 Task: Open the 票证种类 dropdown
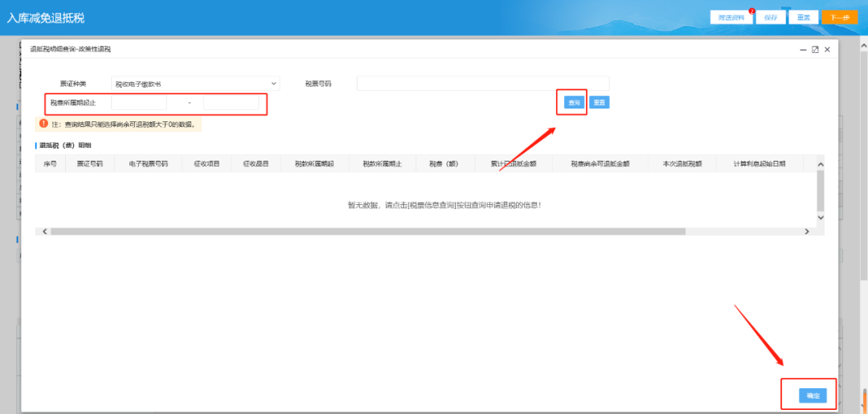[x=195, y=84]
